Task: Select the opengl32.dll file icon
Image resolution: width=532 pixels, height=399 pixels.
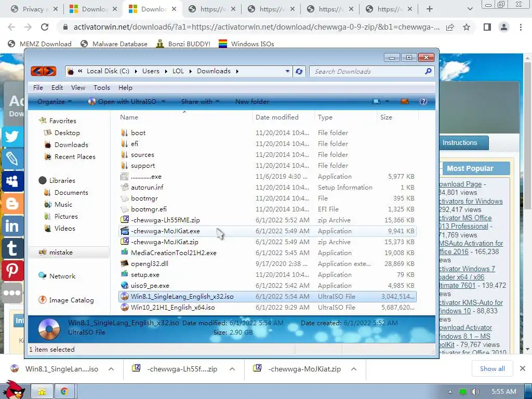Action: pyautogui.click(x=125, y=263)
